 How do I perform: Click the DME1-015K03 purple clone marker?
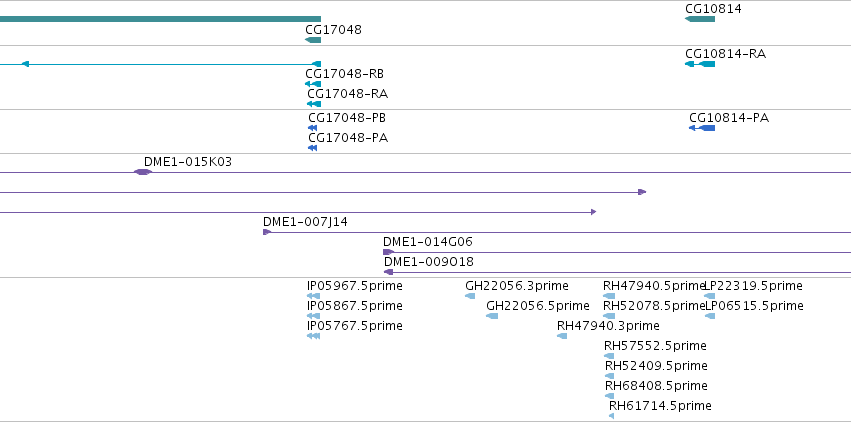tap(143, 172)
